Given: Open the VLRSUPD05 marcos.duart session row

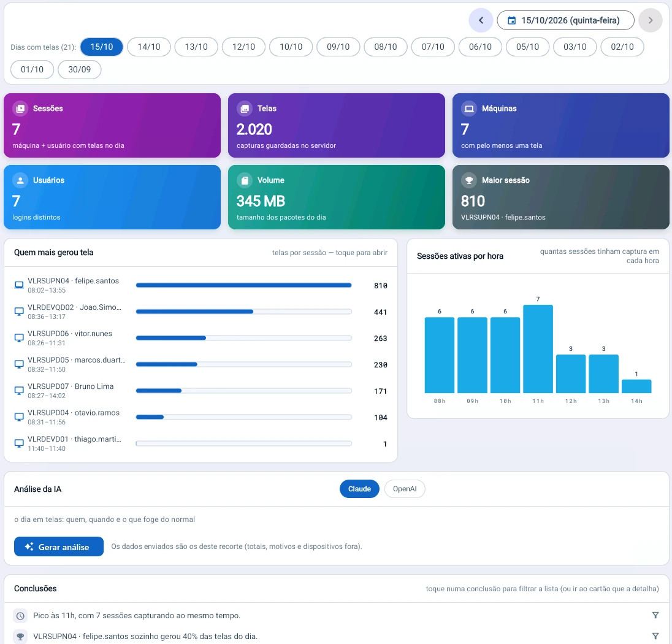Looking at the screenshot, I should 200,364.
